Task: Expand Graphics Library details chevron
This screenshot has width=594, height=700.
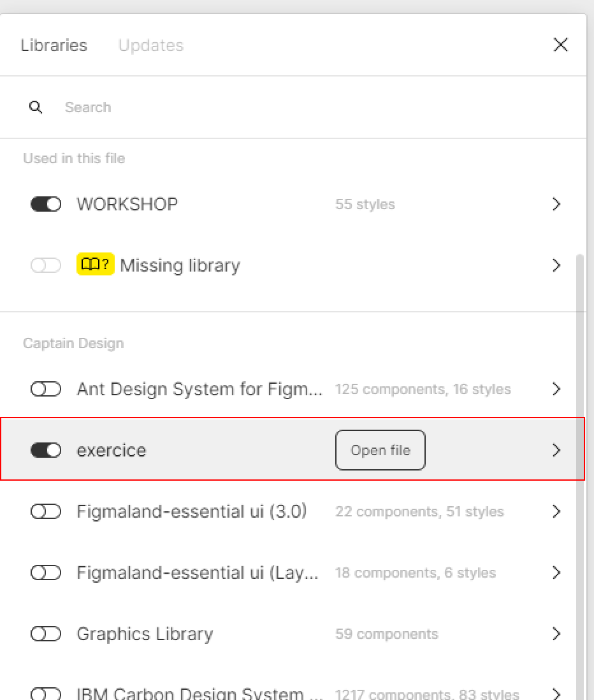Action: point(556,634)
